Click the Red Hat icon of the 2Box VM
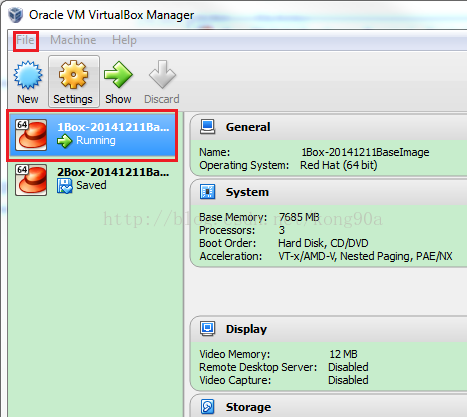Image resolution: width=467 pixels, height=417 pixels. click(31, 180)
